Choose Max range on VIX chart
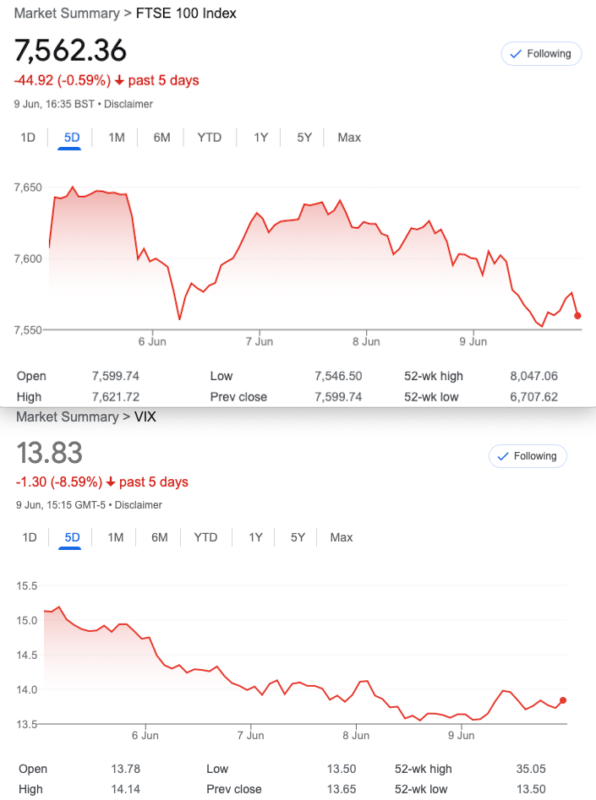The height and width of the screenshot is (800, 596). pyautogui.click(x=341, y=538)
